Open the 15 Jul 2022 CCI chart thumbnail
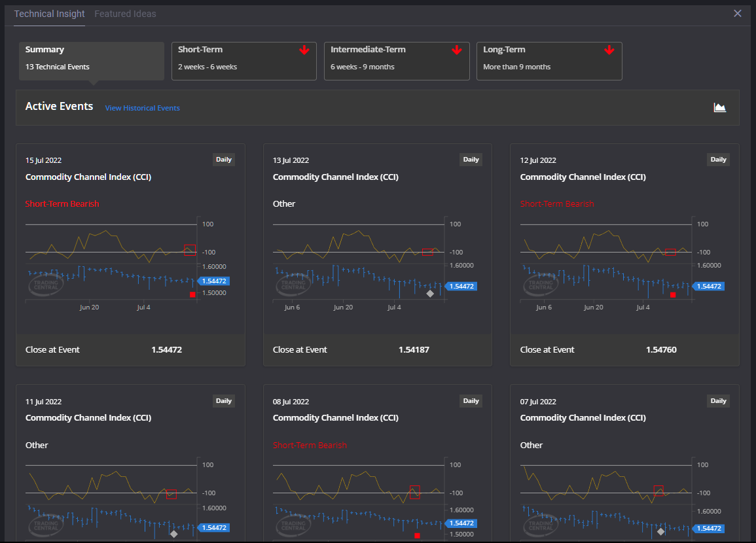 tap(111, 262)
